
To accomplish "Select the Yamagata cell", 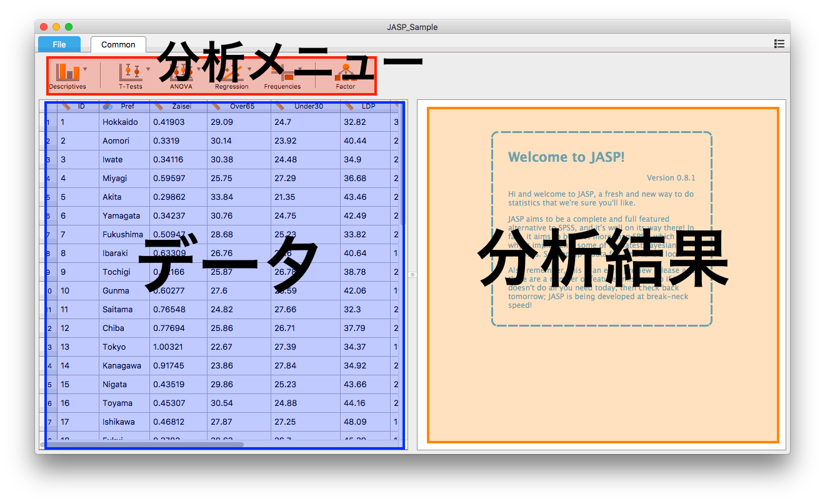I will 124,215.
